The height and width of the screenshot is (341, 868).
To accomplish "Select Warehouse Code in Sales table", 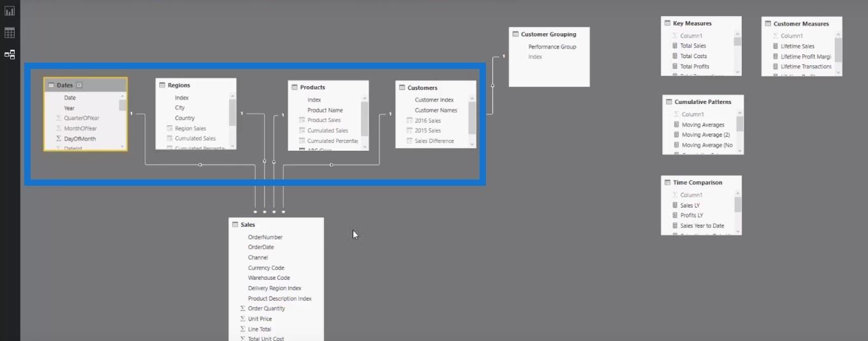I will coord(269,278).
